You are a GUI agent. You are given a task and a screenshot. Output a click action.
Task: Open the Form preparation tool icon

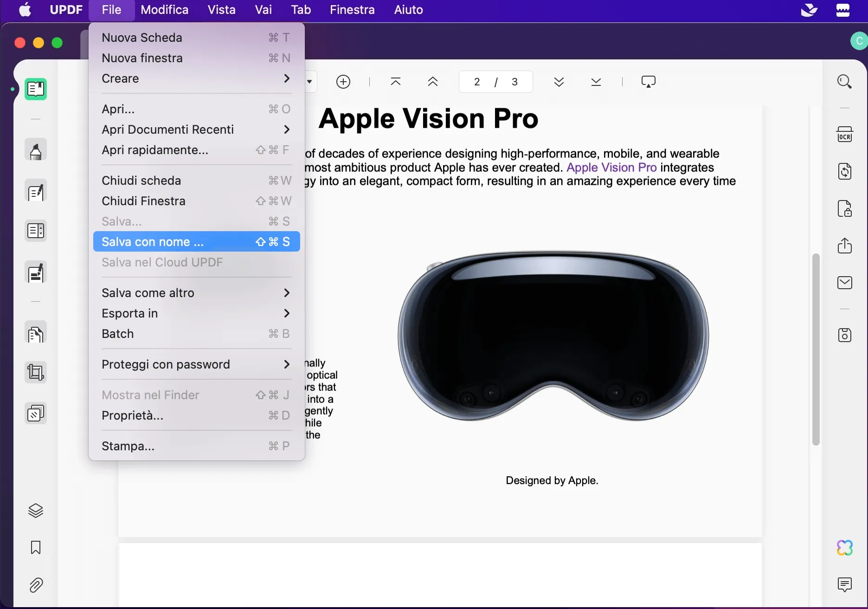click(36, 231)
